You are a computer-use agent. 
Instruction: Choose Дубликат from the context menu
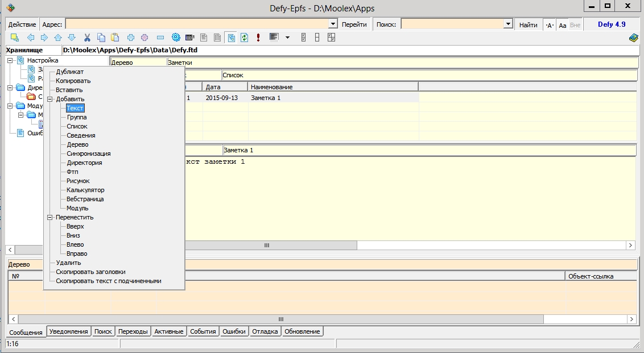pyautogui.click(x=70, y=72)
